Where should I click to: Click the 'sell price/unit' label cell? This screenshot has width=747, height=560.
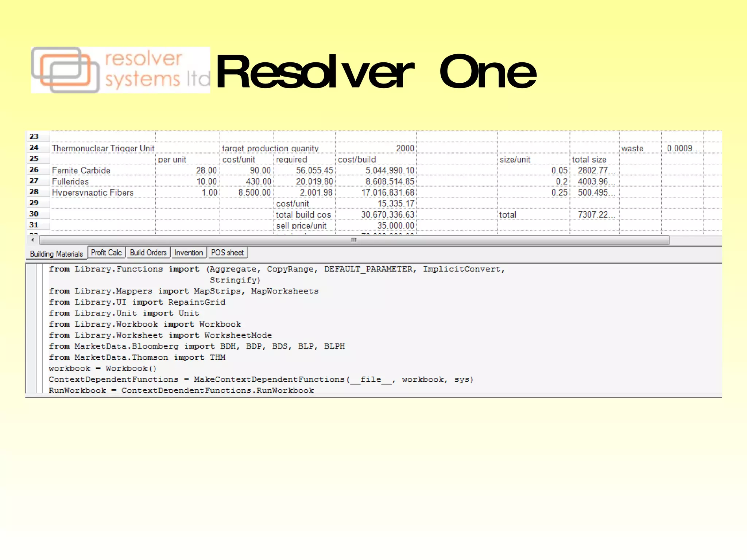(x=304, y=225)
